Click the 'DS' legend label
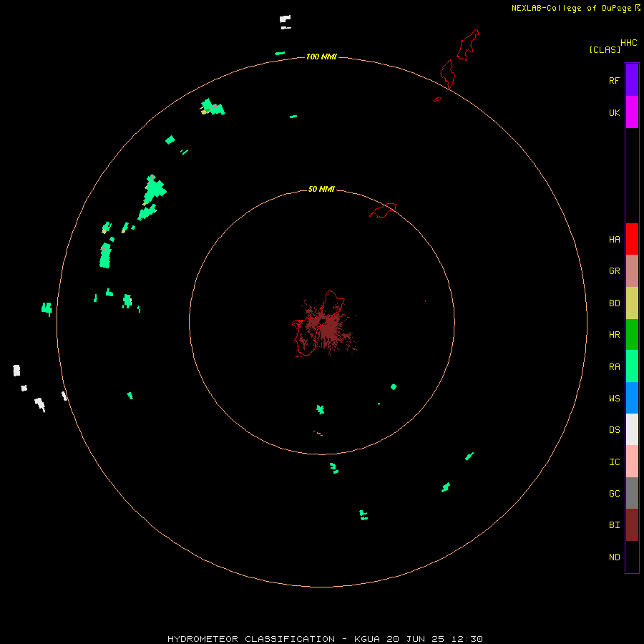644x644 pixels. (614, 430)
